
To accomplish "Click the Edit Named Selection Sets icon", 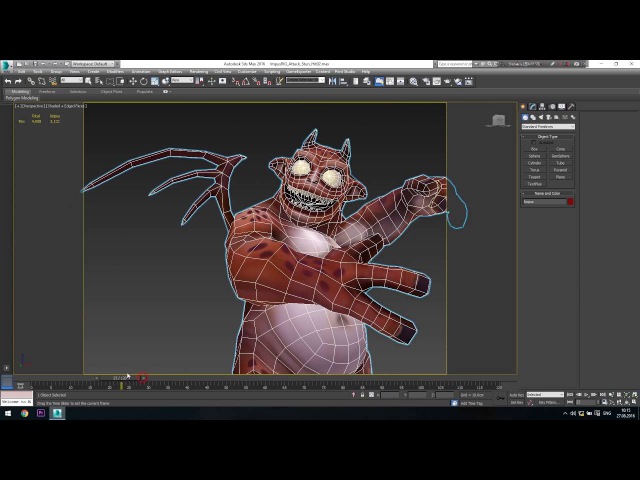I will (279, 82).
